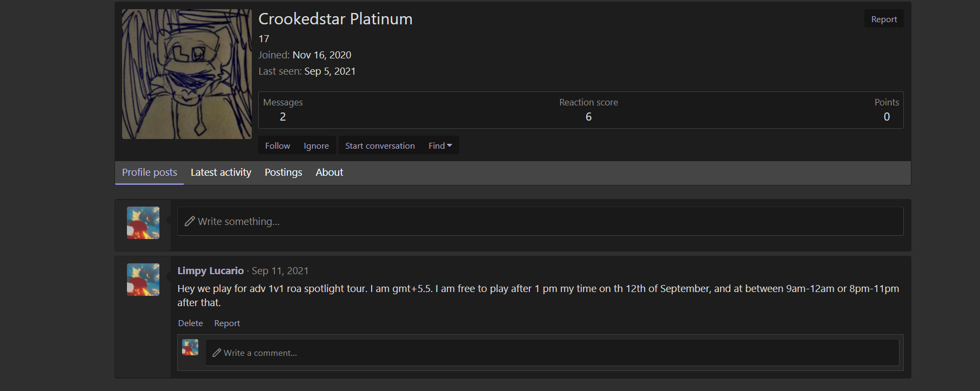980x391 pixels.
Task: Delete the Limpy Lucario profile post
Action: (x=191, y=323)
